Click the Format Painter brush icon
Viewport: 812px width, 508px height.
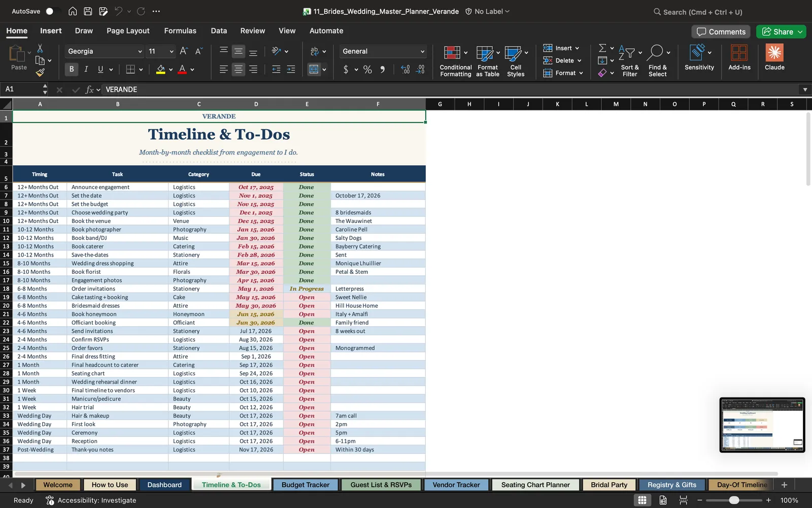coord(40,73)
